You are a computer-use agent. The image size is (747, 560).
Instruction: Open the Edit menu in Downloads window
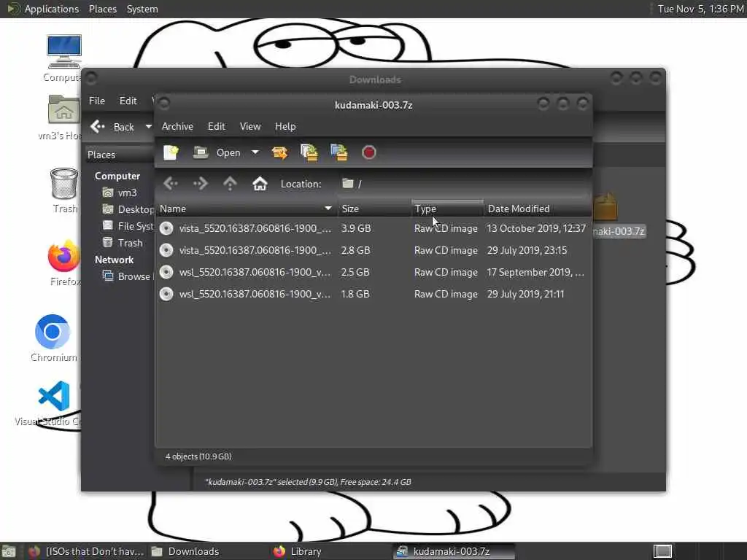coord(128,101)
